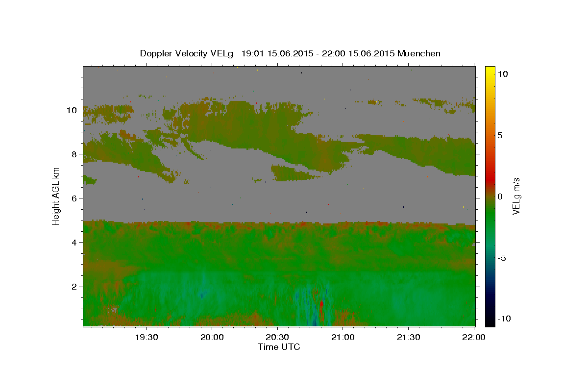Click the '20:30' time axis label
588x392 pixels.
277,337
